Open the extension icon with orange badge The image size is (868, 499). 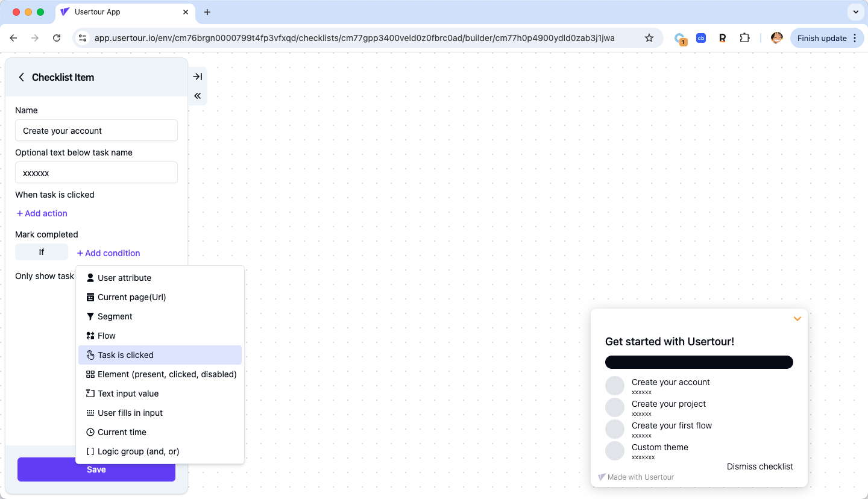click(680, 39)
